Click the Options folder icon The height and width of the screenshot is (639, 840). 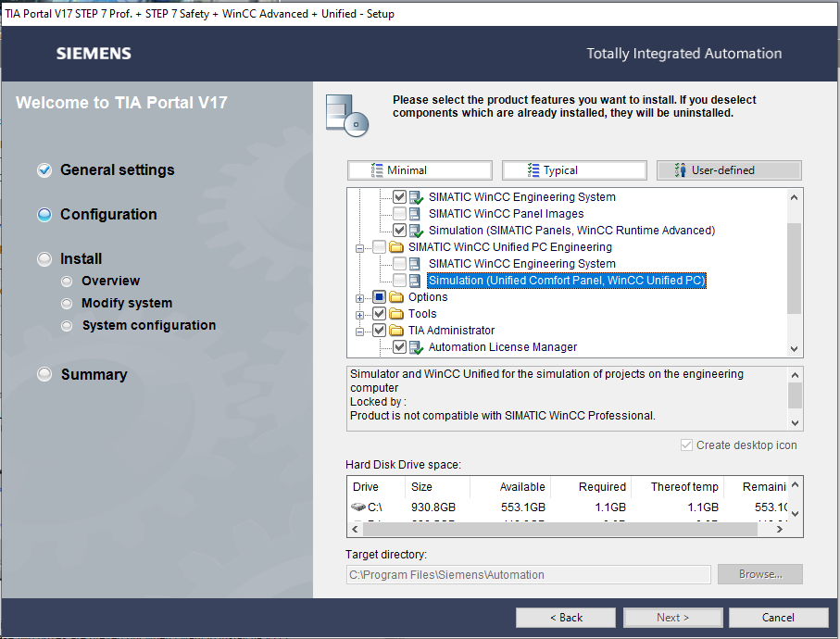click(x=396, y=297)
